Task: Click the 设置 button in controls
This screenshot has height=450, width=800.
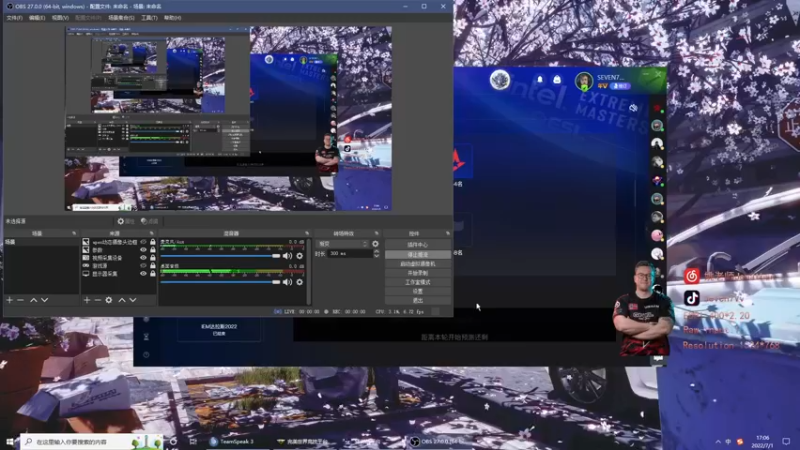Action: pyautogui.click(x=417, y=291)
